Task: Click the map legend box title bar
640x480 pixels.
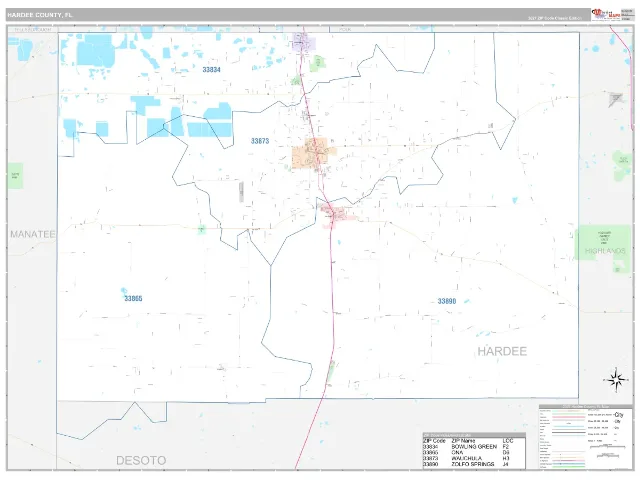Action: click(x=585, y=406)
